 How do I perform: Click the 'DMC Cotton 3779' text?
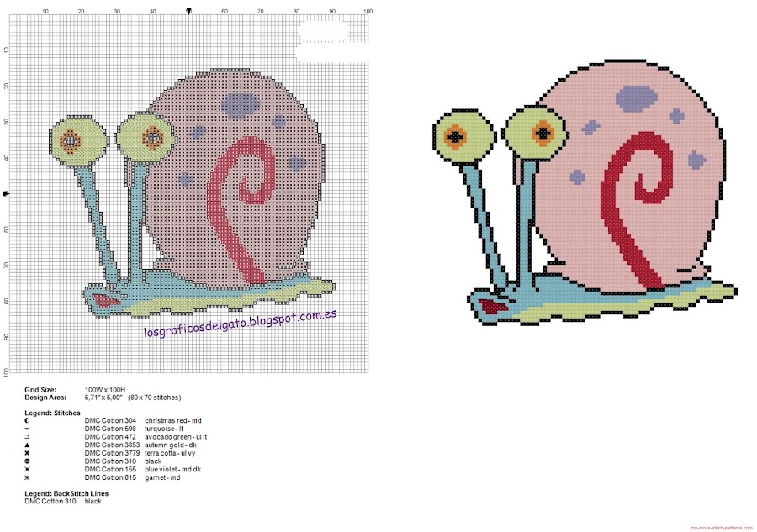point(112,453)
